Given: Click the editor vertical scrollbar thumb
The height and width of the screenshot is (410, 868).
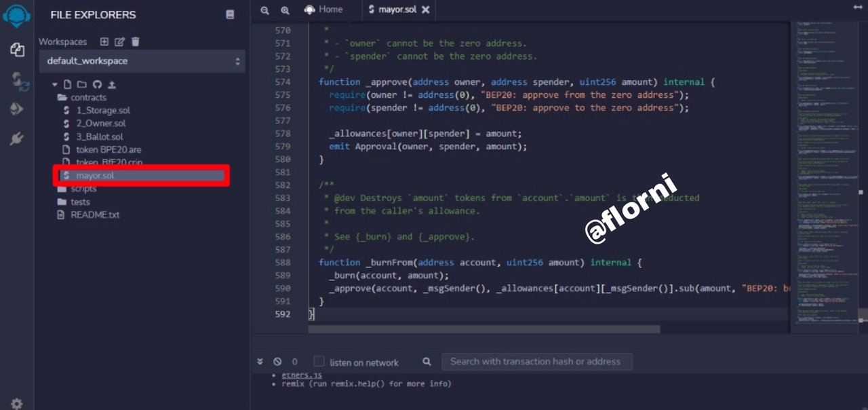Looking at the screenshot, I should [x=863, y=315].
